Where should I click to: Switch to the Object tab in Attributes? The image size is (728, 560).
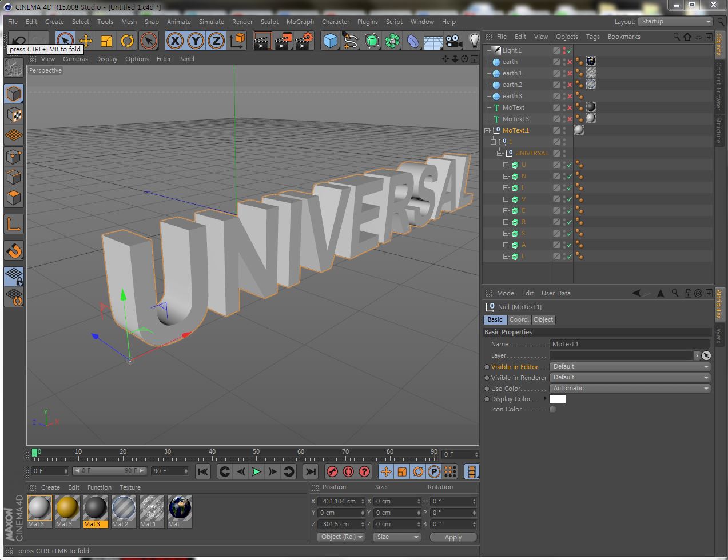coord(543,320)
